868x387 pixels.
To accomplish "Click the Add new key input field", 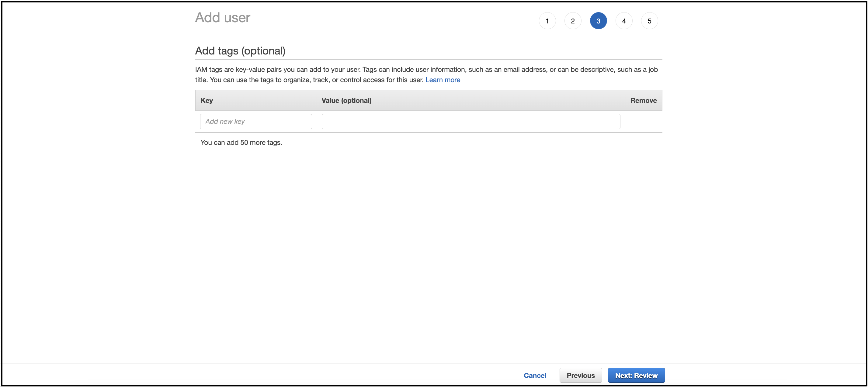I will click(256, 121).
